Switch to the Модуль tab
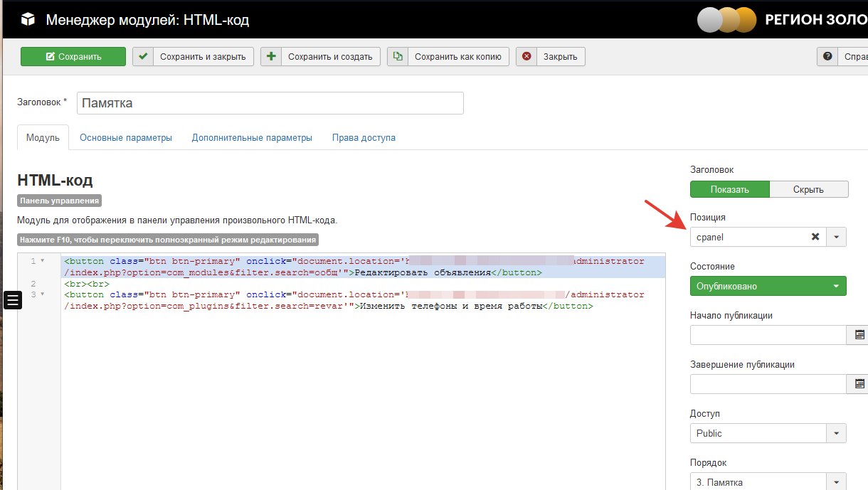This screenshot has height=490, width=868. [43, 138]
